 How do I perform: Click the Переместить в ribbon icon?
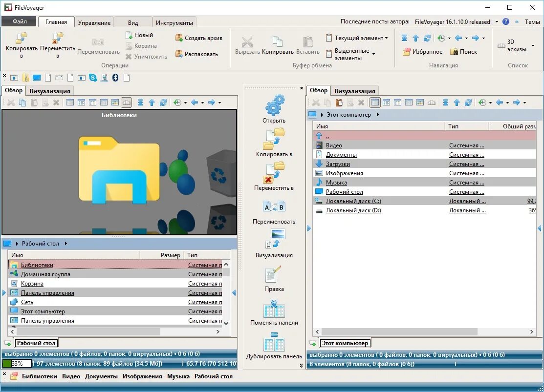[x=58, y=38]
